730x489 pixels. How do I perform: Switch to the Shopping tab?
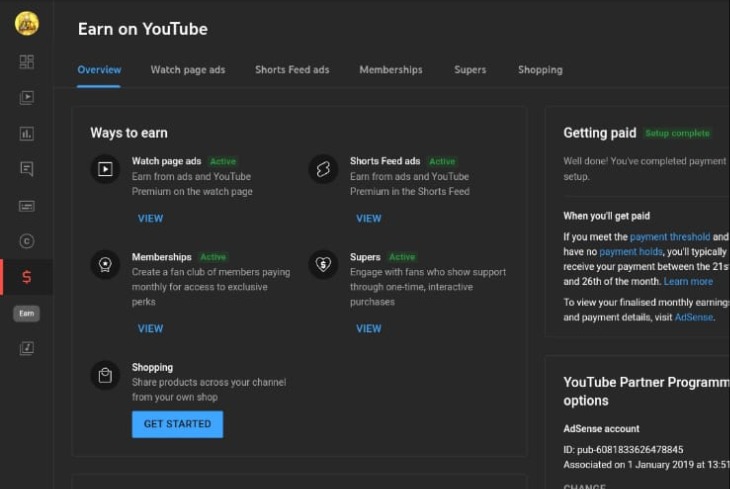pyautogui.click(x=540, y=70)
